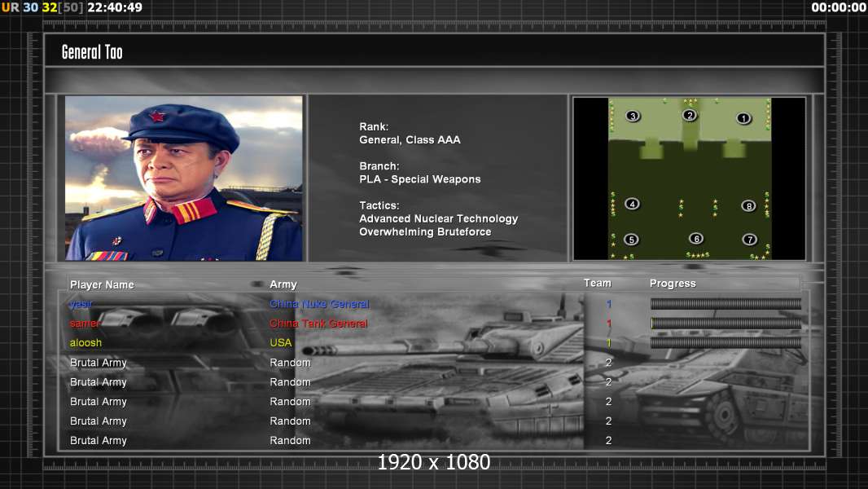
Task: Click the 'Branch:' label
Action: (379, 166)
